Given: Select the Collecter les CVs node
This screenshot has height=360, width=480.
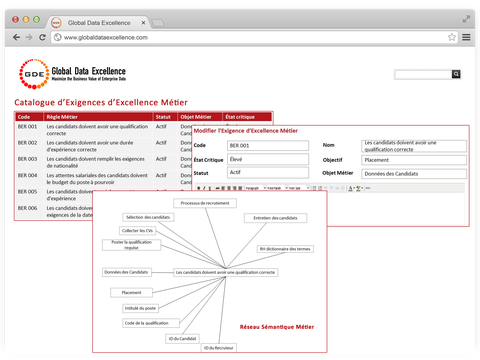Looking at the screenshot, I should click(x=137, y=231).
